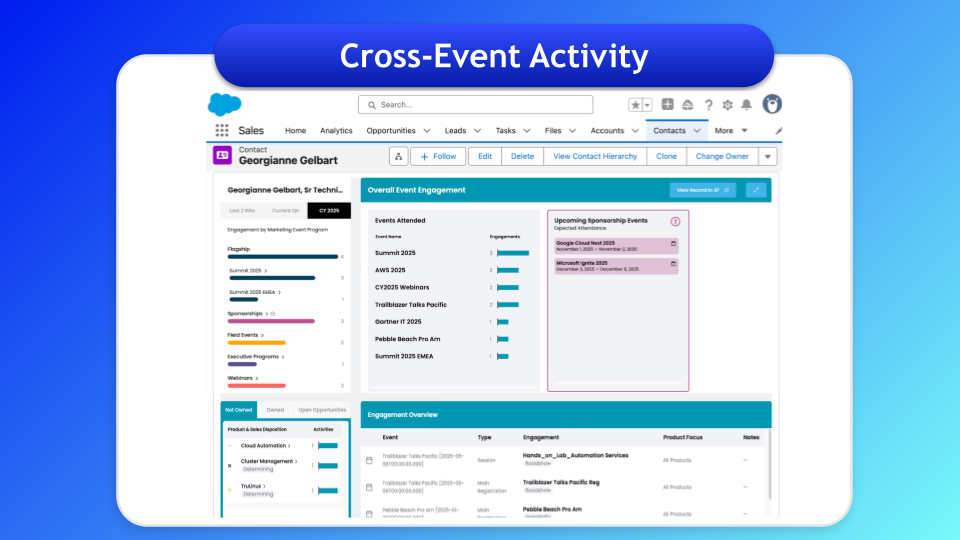Click the edit navigation pencil icon
This screenshot has height=540, width=960.
(778, 130)
